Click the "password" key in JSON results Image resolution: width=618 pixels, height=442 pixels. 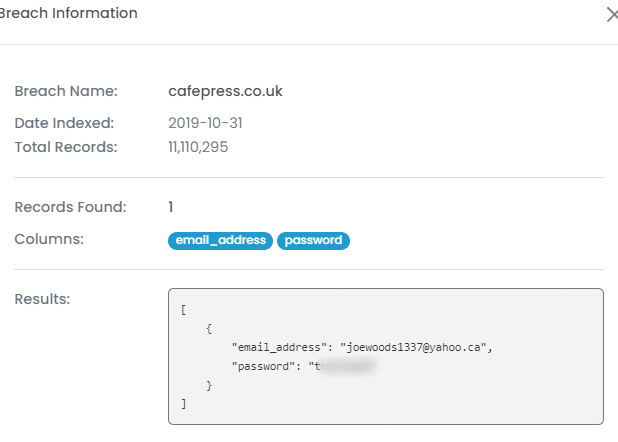[x=263, y=366]
